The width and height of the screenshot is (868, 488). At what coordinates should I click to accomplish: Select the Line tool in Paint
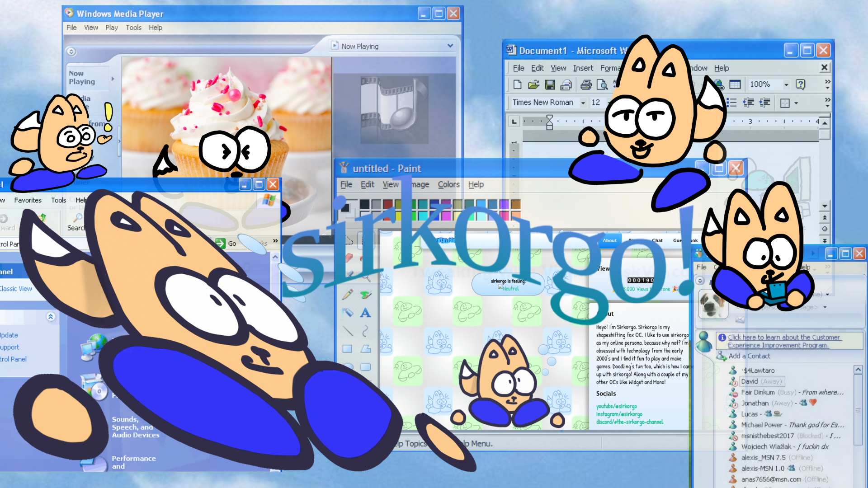348,330
